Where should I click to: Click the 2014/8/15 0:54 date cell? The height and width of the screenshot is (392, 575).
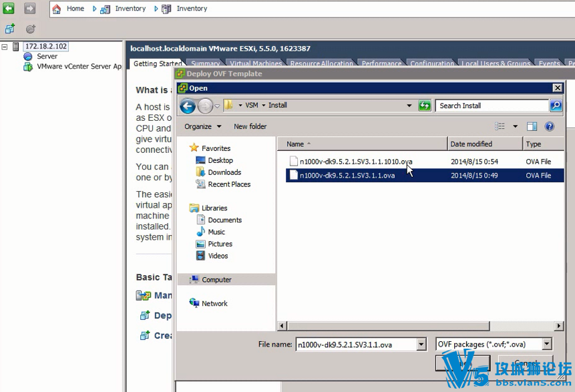[474, 162]
